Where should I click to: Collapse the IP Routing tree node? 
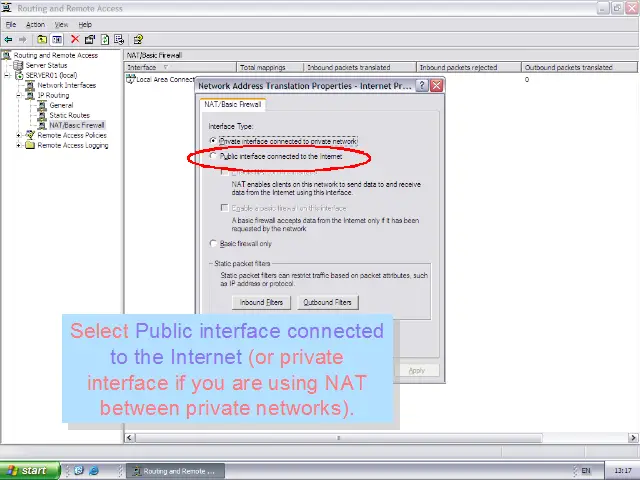(x=19, y=96)
